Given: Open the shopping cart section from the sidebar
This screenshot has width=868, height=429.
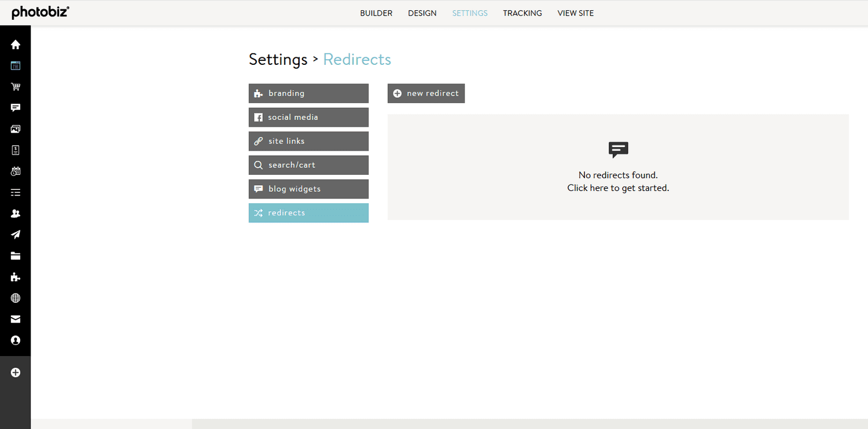Looking at the screenshot, I should [x=16, y=86].
